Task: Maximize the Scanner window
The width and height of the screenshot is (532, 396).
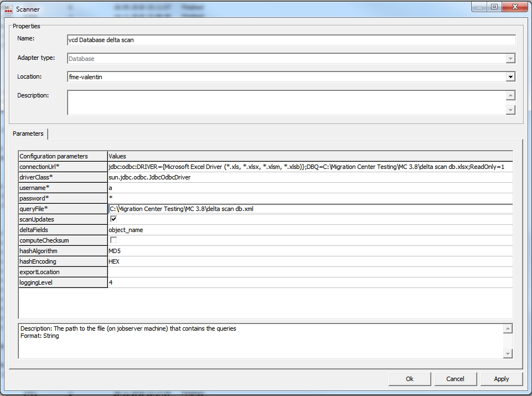Action: point(494,7)
